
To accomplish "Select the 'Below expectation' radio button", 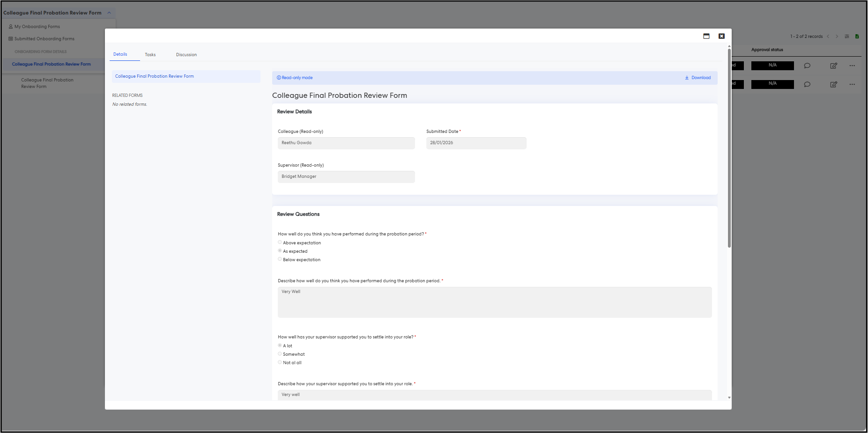I will pyautogui.click(x=280, y=259).
